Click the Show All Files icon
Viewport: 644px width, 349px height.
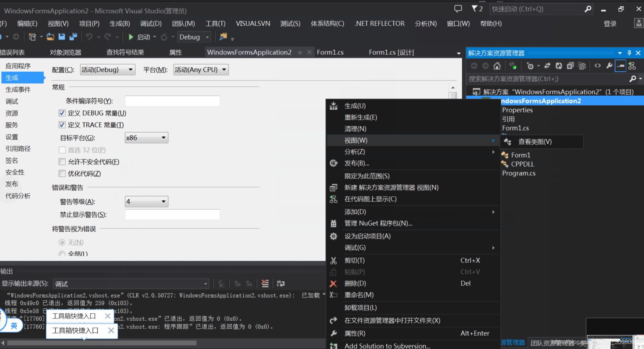click(x=582, y=66)
